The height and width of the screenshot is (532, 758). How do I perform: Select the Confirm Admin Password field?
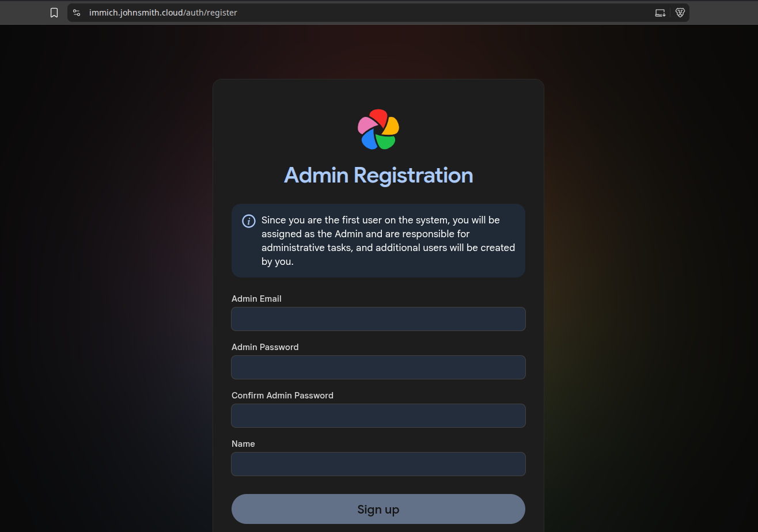(378, 416)
